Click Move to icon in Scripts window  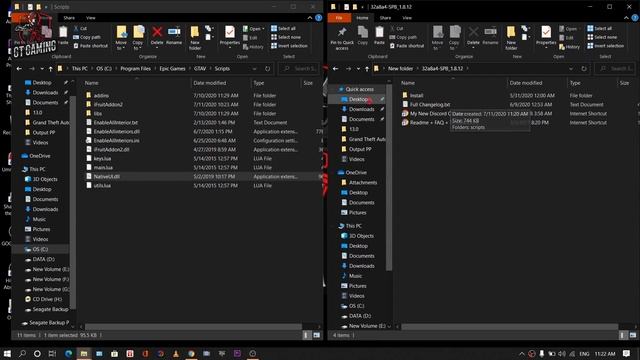point(121,38)
